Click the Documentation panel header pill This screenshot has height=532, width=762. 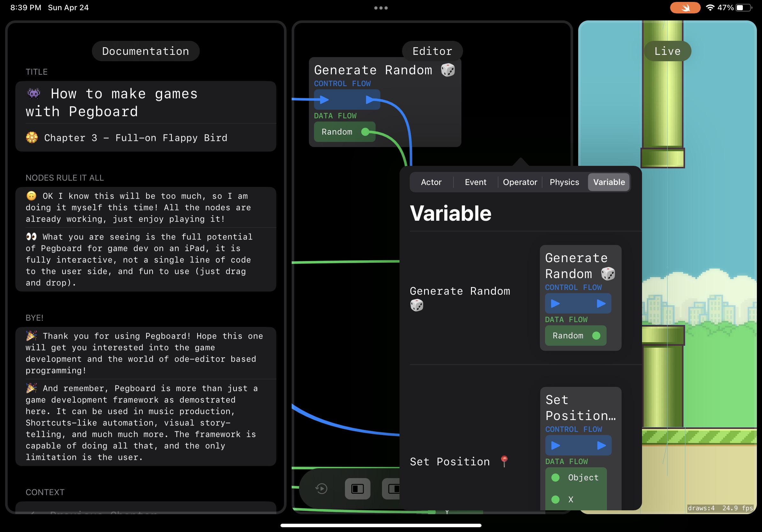click(146, 51)
